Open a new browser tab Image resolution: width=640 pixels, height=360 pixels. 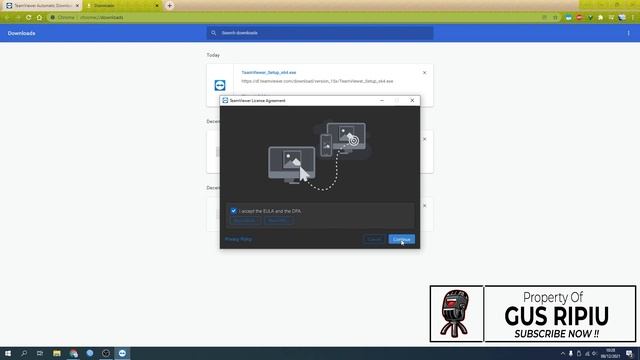tap(169, 6)
